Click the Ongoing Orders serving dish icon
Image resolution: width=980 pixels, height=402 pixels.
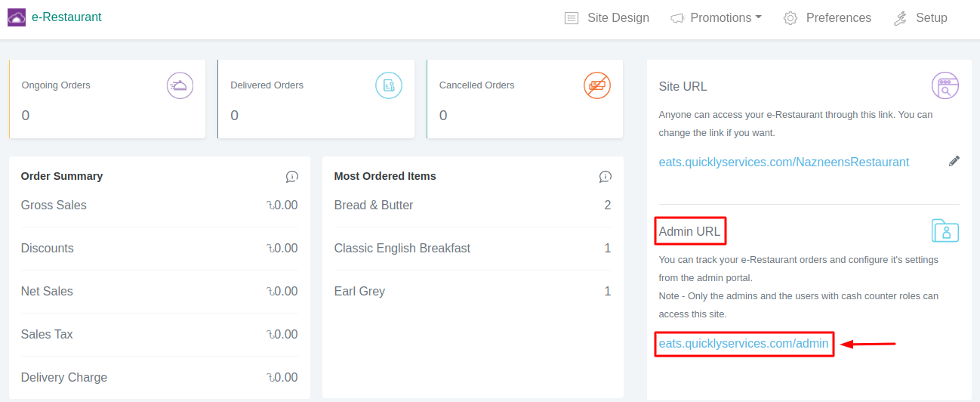(x=180, y=85)
